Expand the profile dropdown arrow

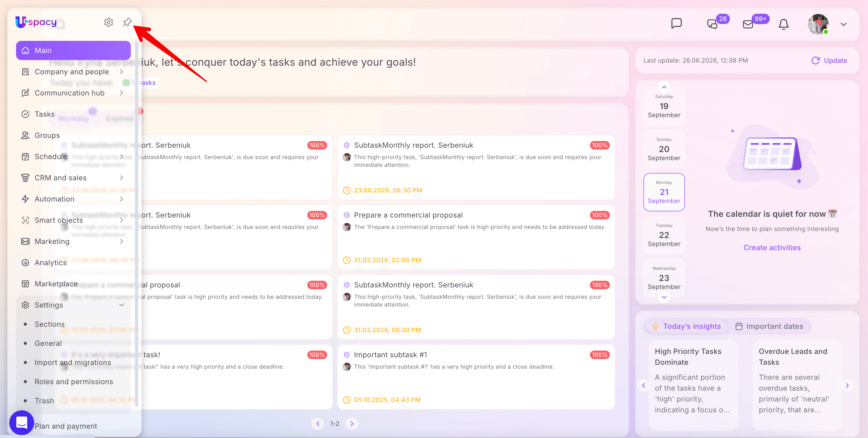pyautogui.click(x=843, y=24)
